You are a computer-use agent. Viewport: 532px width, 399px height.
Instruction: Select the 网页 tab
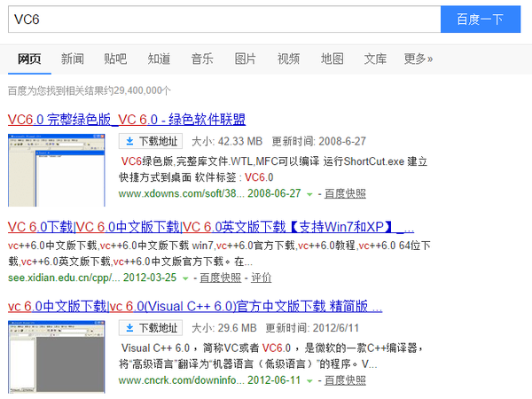(29, 59)
